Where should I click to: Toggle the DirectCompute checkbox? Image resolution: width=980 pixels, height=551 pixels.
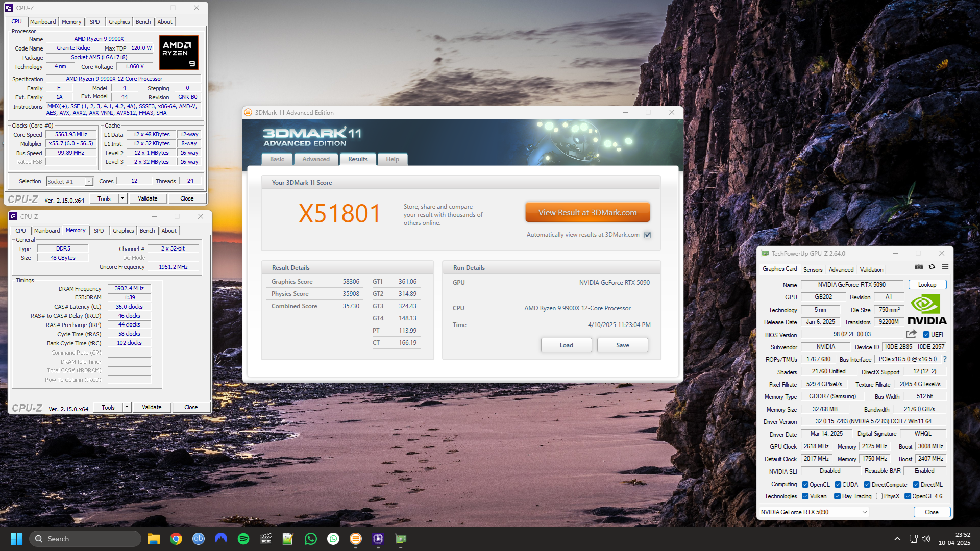point(867,485)
